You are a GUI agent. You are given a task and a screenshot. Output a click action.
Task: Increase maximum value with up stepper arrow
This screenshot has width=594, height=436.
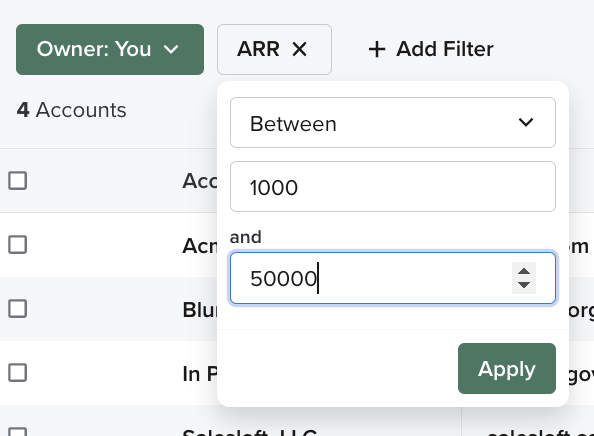pos(524,271)
